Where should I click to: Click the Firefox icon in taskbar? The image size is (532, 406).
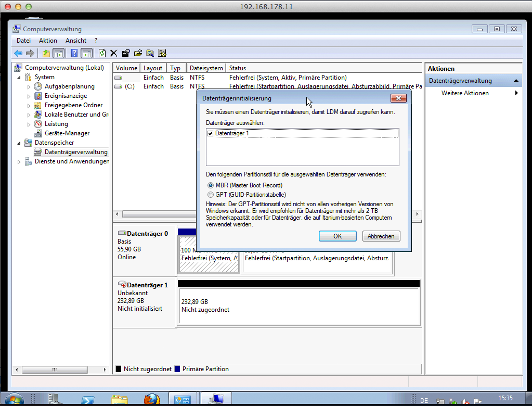pyautogui.click(x=152, y=399)
